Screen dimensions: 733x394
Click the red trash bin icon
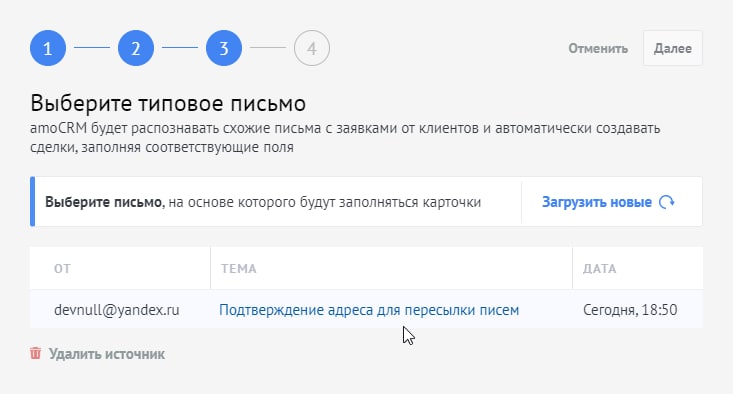pos(36,353)
